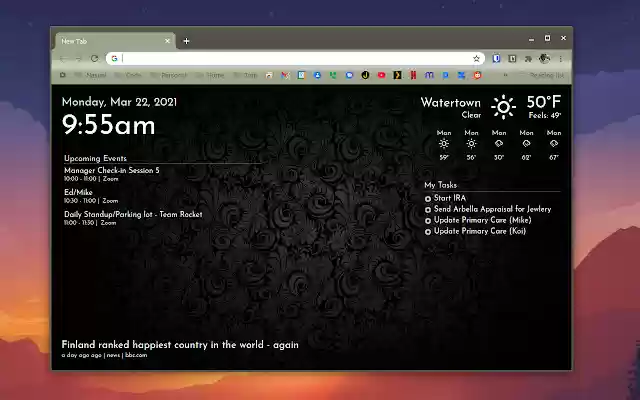Image resolution: width=640 pixels, height=400 pixels.
Task: Click the back navigation arrow
Action: pyautogui.click(x=63, y=58)
